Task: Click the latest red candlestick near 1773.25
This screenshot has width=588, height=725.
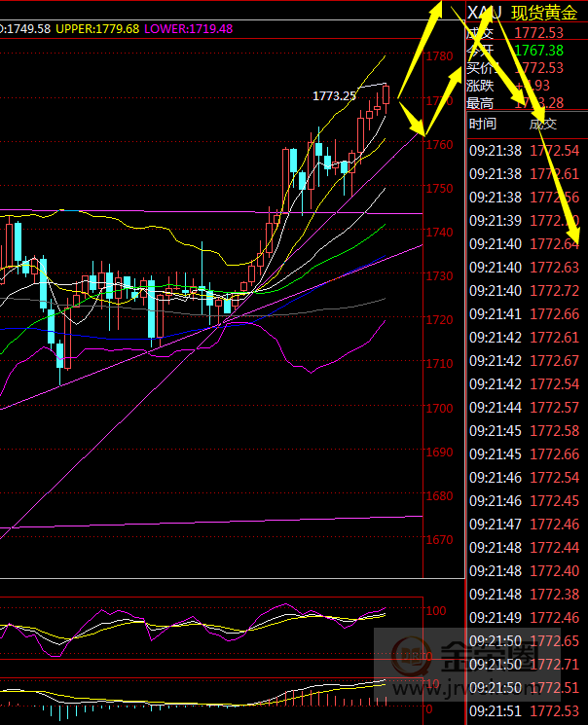Action: point(386,93)
